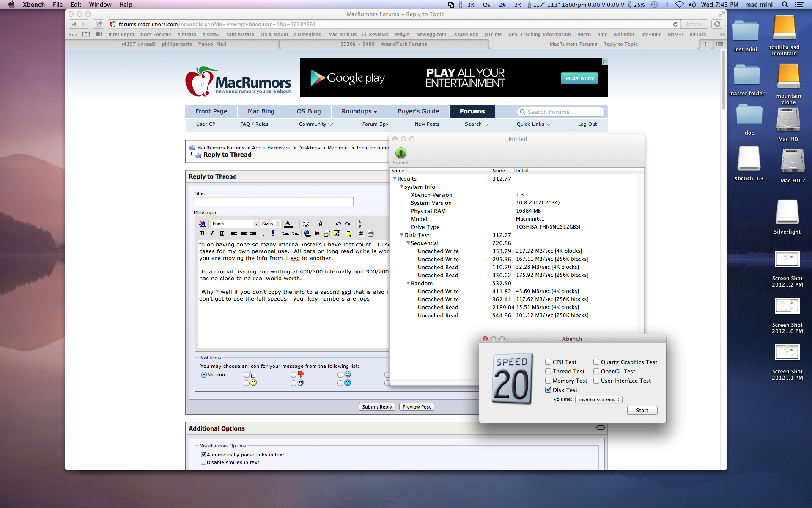Undo last edit in message editor
The image size is (812, 508).
tap(338, 224)
